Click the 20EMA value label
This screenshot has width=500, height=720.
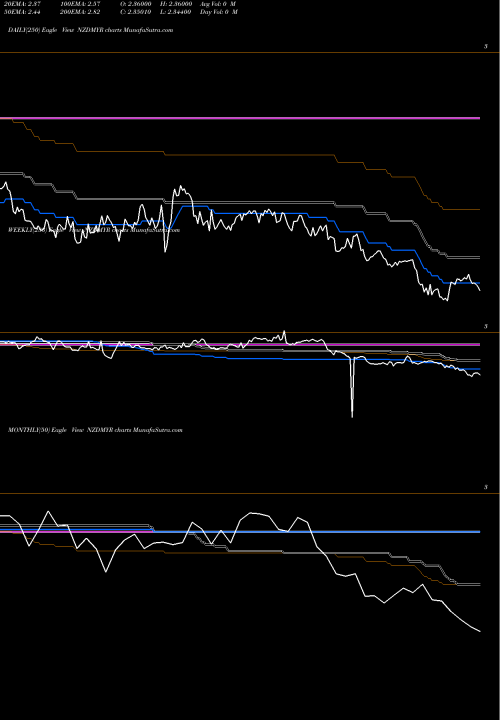pyautogui.click(x=20, y=4)
